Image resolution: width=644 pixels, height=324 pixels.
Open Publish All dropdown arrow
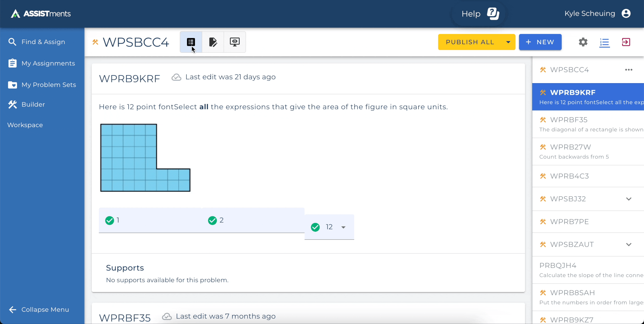point(508,42)
